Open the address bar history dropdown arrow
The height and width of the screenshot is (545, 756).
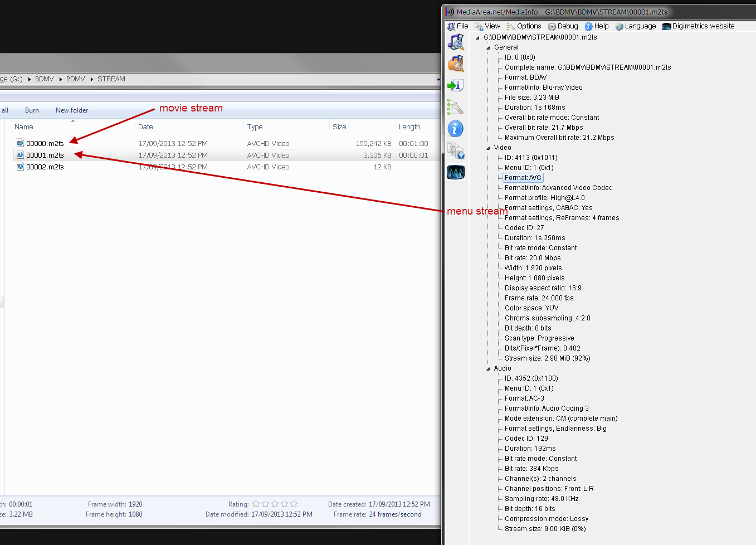438,80
